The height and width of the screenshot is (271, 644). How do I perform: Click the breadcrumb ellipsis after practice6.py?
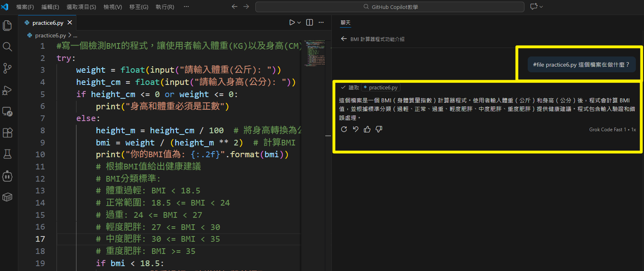pos(75,35)
